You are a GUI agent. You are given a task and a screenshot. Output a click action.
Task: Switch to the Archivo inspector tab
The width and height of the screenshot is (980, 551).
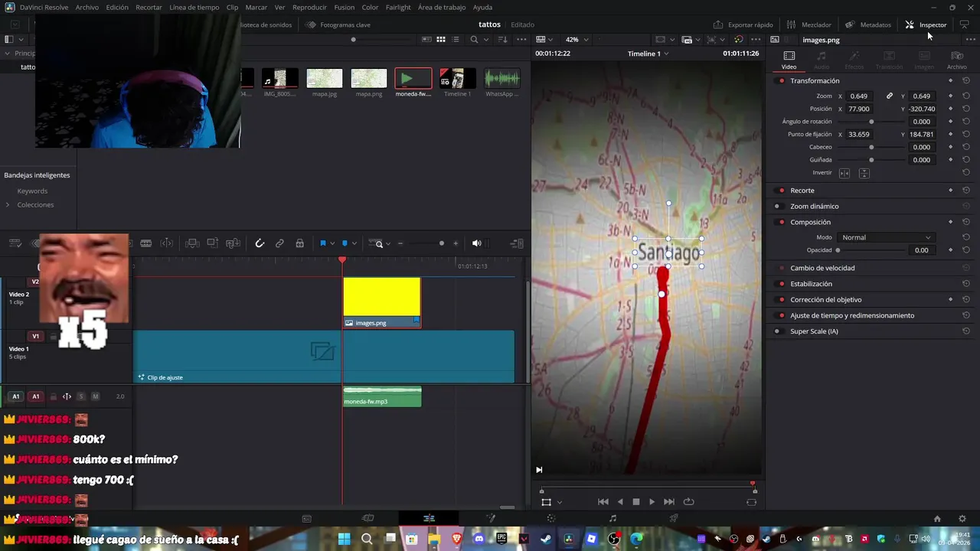point(957,60)
